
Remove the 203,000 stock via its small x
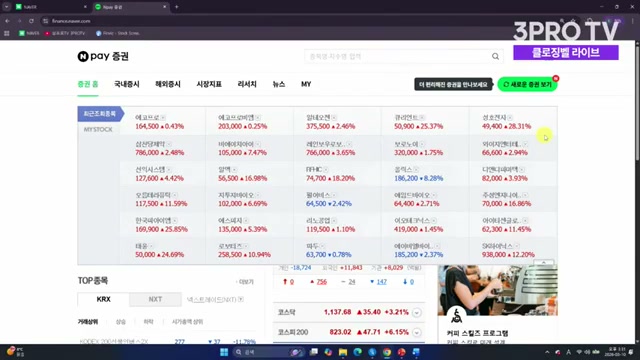258,118
